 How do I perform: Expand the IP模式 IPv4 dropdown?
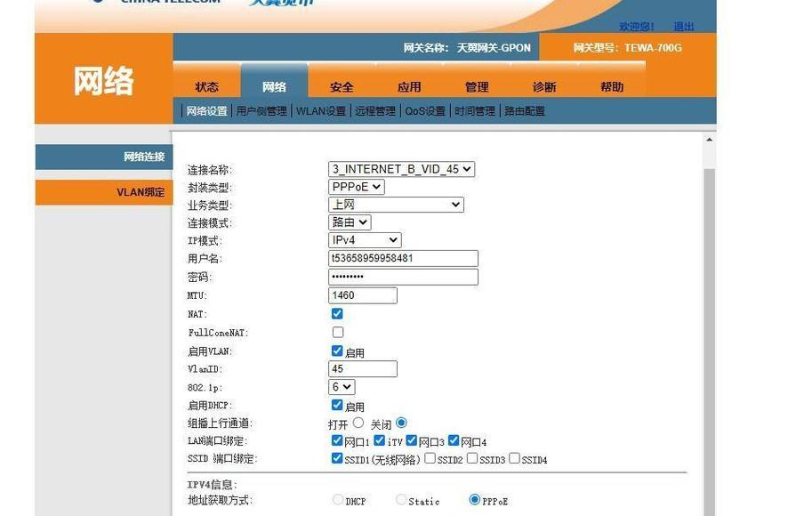[365, 240]
